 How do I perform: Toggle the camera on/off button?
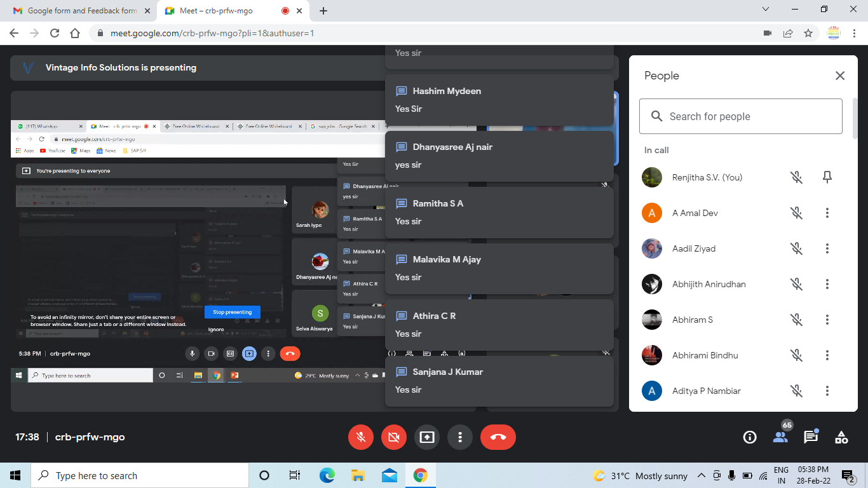394,437
